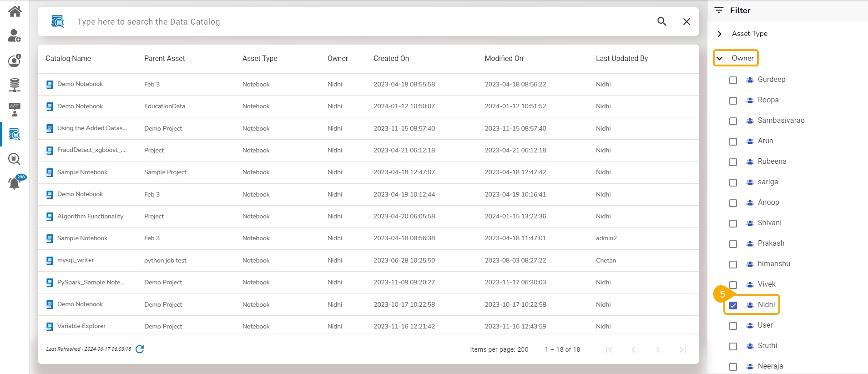Viewport: 868px width, 374px height.
Task: Go to last page of results
Action: 682,349
